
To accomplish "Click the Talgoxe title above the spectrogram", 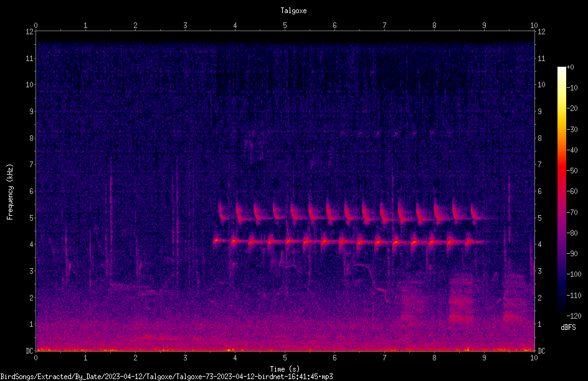I will tap(293, 11).
